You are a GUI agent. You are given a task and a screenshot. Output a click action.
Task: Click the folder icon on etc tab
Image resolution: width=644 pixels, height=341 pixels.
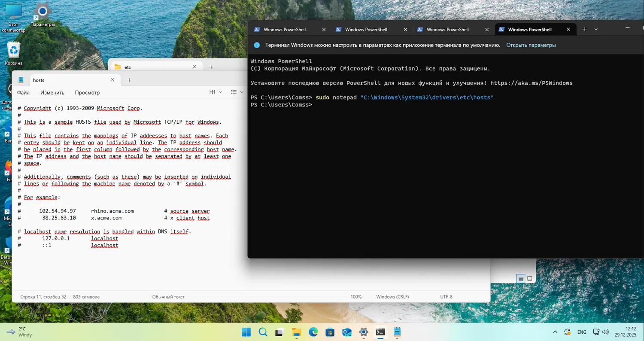pos(117,67)
